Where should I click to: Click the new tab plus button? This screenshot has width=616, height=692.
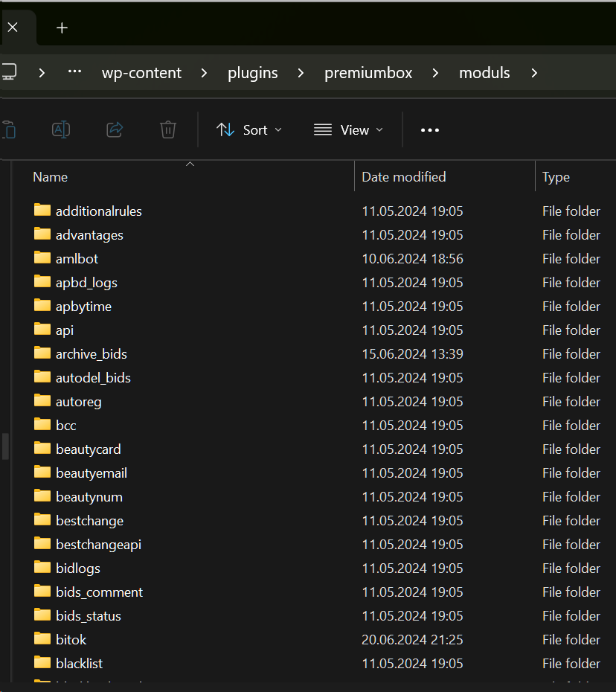[62, 28]
